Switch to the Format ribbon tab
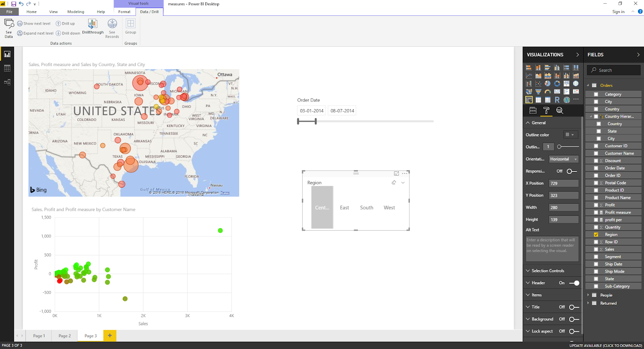Image resolution: width=644 pixels, height=349 pixels. click(x=124, y=12)
